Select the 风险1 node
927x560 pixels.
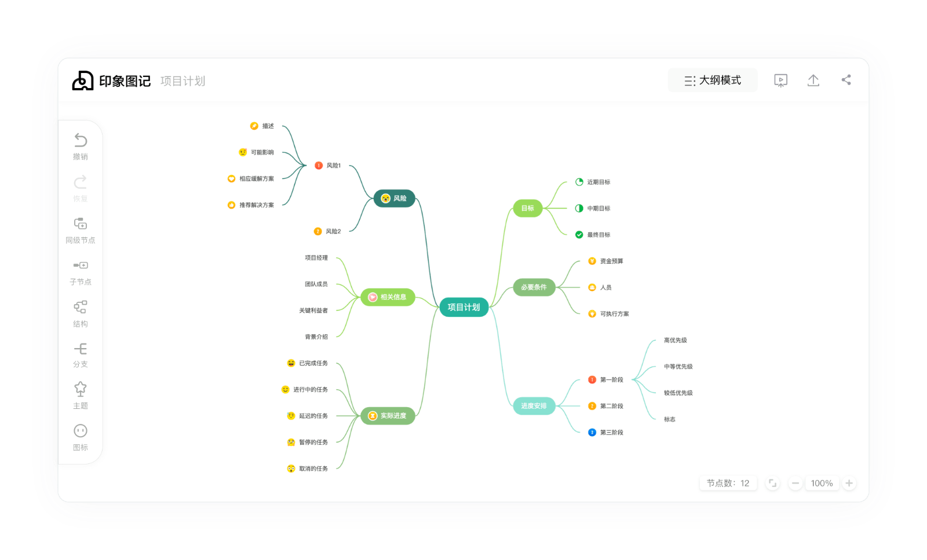tap(328, 166)
